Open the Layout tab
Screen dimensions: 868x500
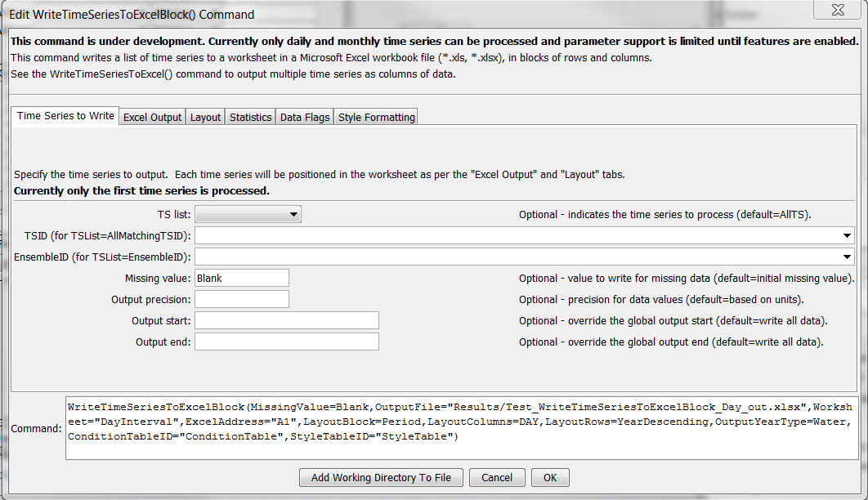click(x=204, y=116)
